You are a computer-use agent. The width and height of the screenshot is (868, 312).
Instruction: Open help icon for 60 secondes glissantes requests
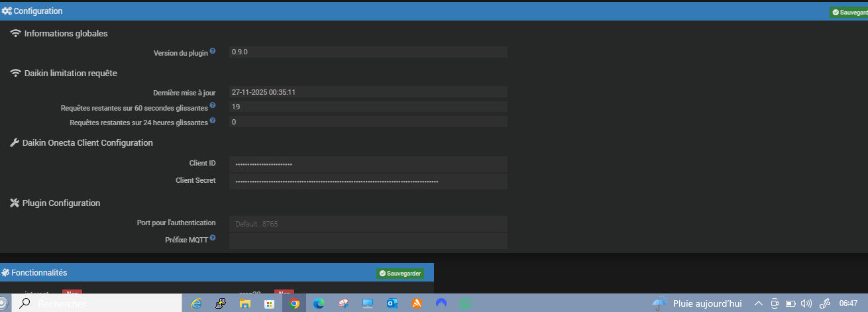coord(213,105)
